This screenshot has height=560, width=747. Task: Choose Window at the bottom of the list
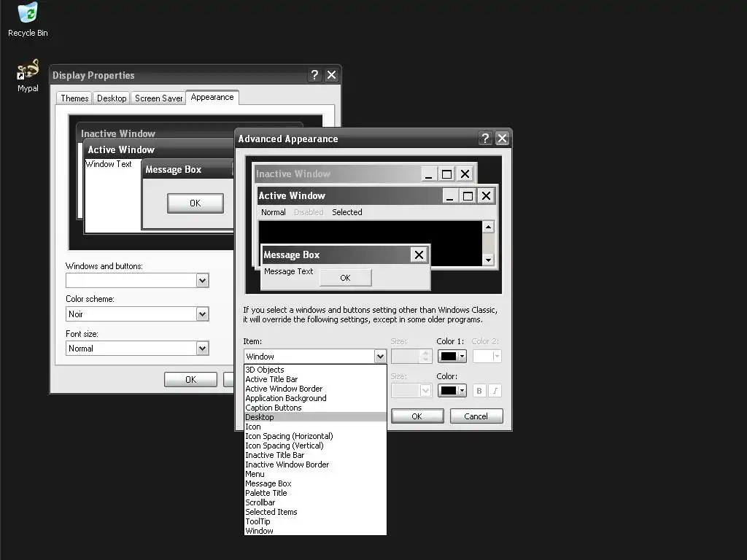315,531
